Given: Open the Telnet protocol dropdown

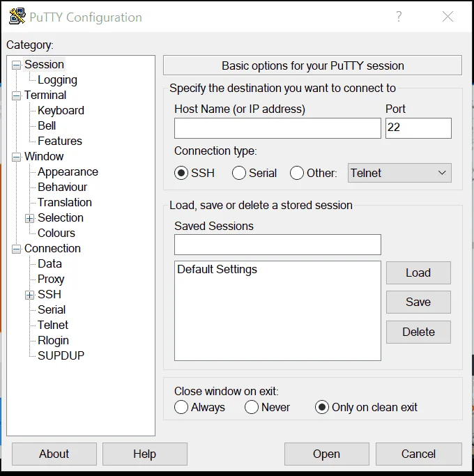Looking at the screenshot, I should click(x=399, y=173).
